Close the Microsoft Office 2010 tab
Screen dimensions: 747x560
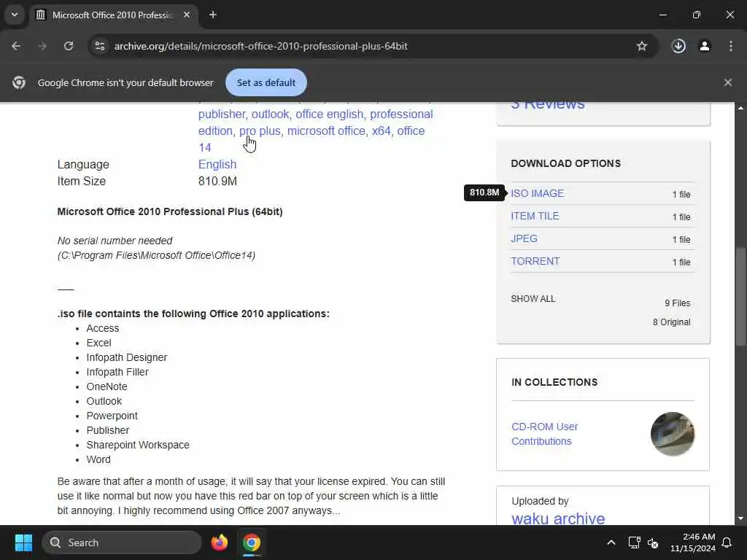(187, 15)
